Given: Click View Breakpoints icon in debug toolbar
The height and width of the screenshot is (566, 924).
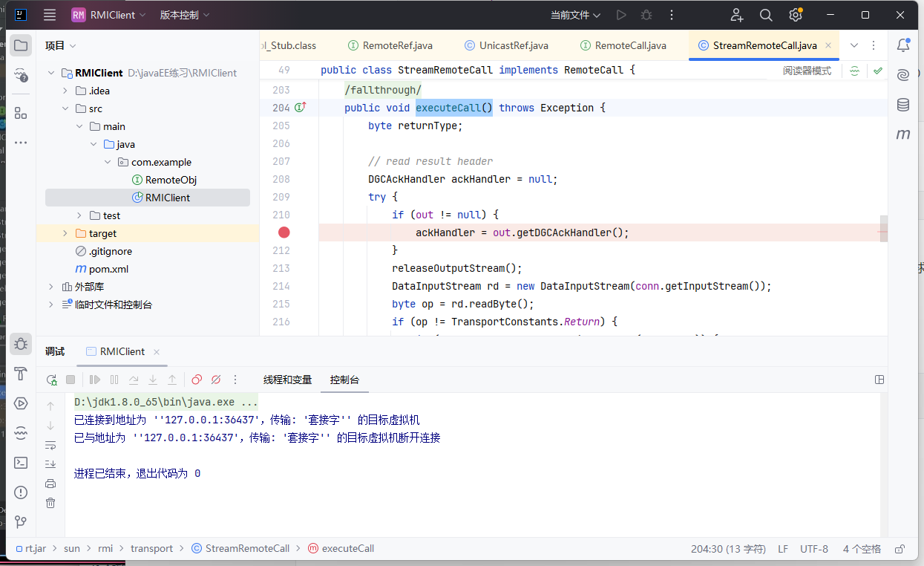Looking at the screenshot, I should 197,380.
